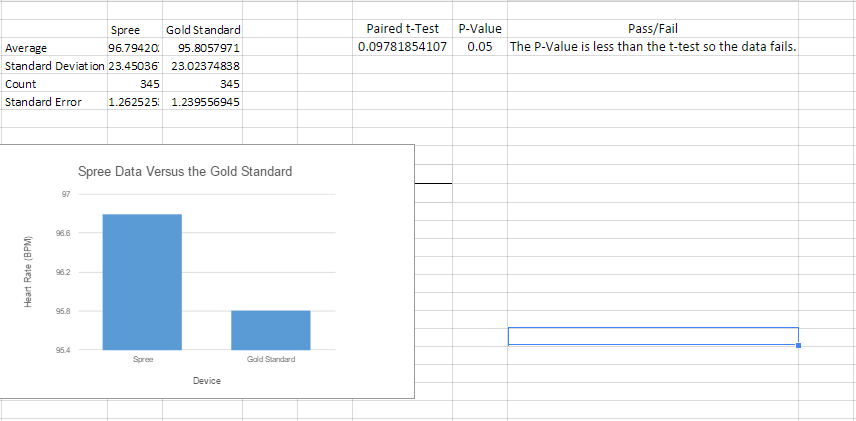Click the fill handle of the selected cell

[798, 345]
